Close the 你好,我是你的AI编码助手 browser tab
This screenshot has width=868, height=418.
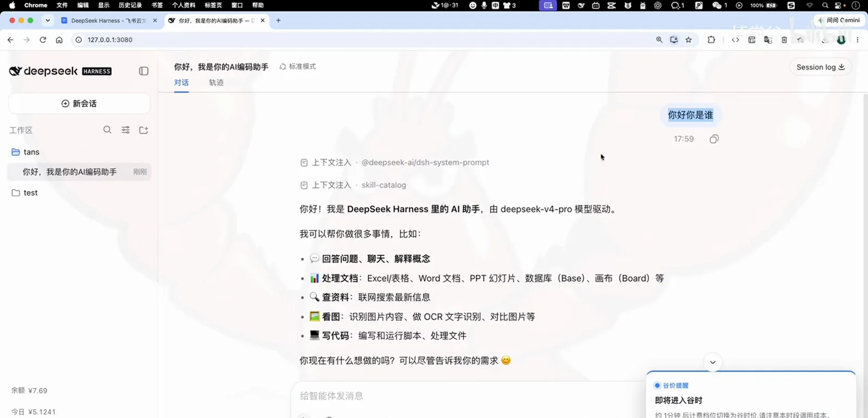tap(263, 21)
